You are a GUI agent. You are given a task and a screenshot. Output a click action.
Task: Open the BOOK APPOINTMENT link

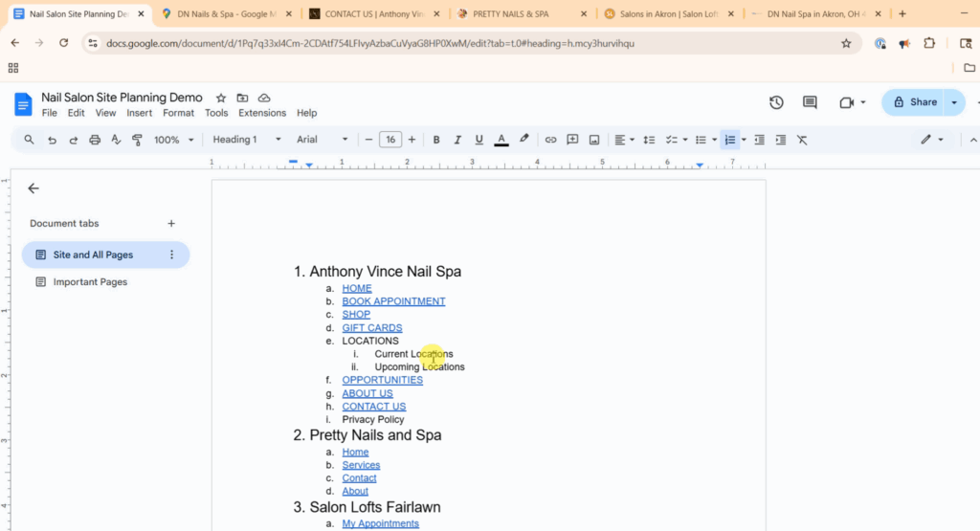(393, 301)
